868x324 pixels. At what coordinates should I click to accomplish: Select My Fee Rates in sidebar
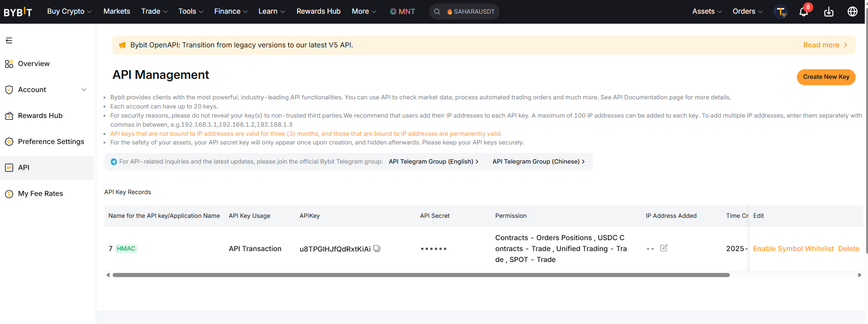(x=40, y=194)
